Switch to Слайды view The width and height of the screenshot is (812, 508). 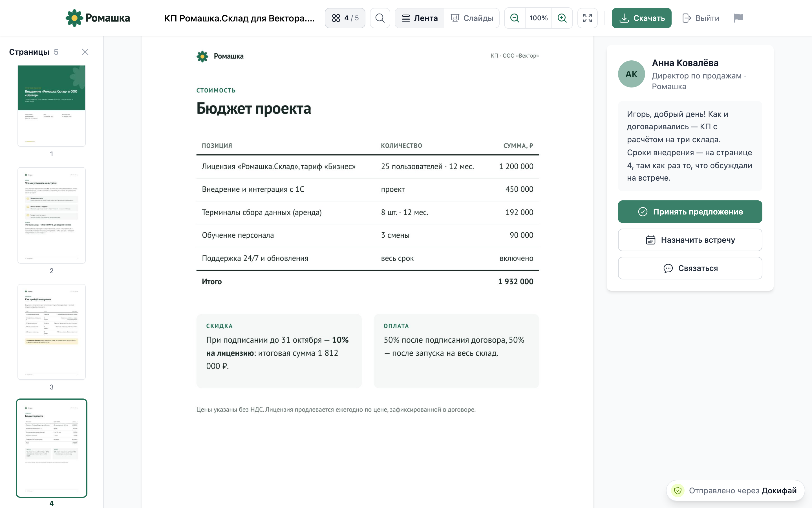pyautogui.click(x=472, y=18)
